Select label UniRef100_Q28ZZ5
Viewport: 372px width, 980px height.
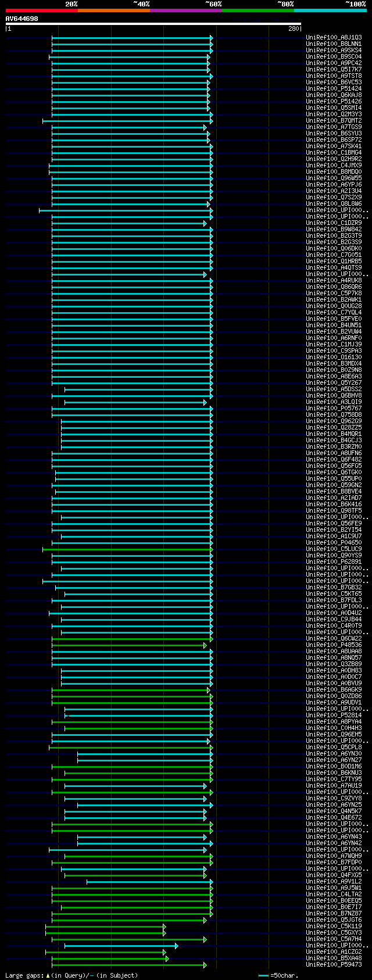pyautogui.click(x=334, y=428)
